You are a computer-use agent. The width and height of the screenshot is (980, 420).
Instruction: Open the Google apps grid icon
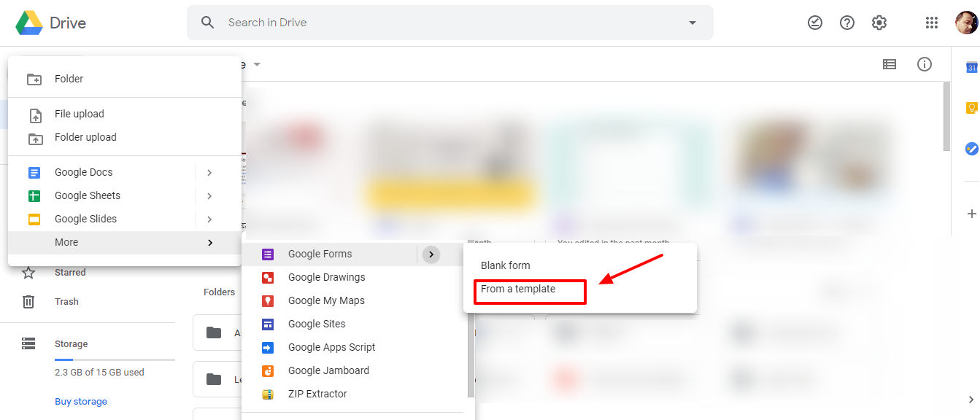click(x=932, y=23)
